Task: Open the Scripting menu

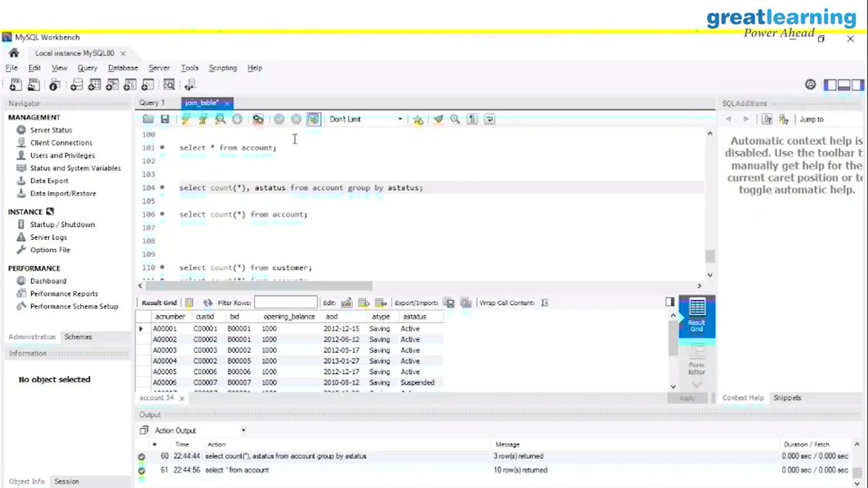Action: pyautogui.click(x=223, y=68)
